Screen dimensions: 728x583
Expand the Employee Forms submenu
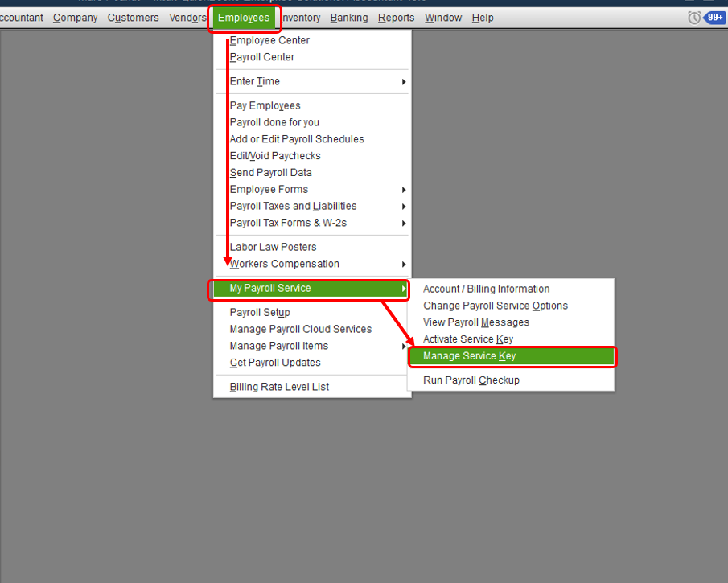point(312,190)
